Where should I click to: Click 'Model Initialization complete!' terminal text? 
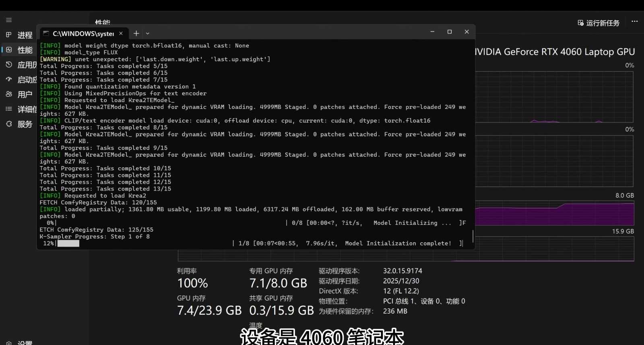398,243
